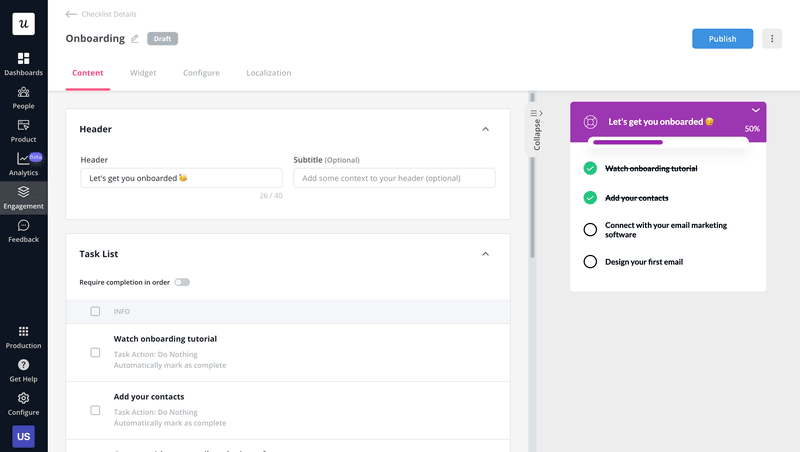Image resolution: width=800 pixels, height=452 pixels.
Task: Mark Connect with your email marketing software circle
Action: point(590,230)
